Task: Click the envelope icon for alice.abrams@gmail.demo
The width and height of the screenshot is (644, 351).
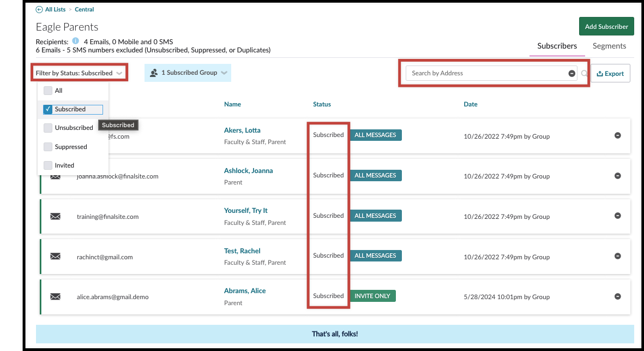Action: pos(56,297)
